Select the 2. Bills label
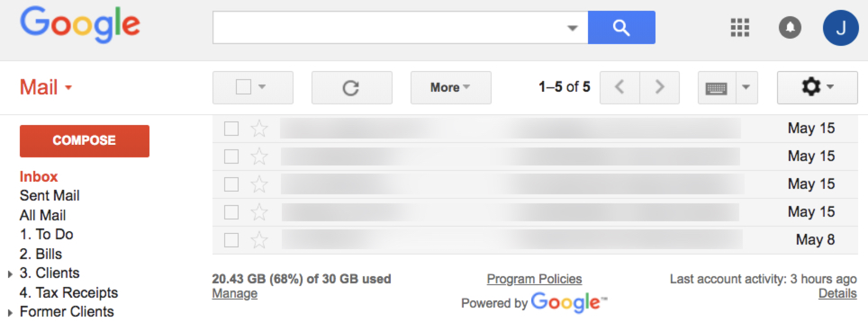This screenshot has width=868, height=322. click(x=41, y=254)
